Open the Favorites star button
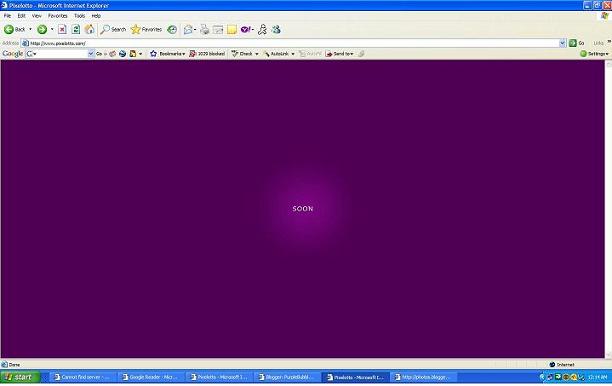The width and height of the screenshot is (612, 386). click(x=146, y=29)
